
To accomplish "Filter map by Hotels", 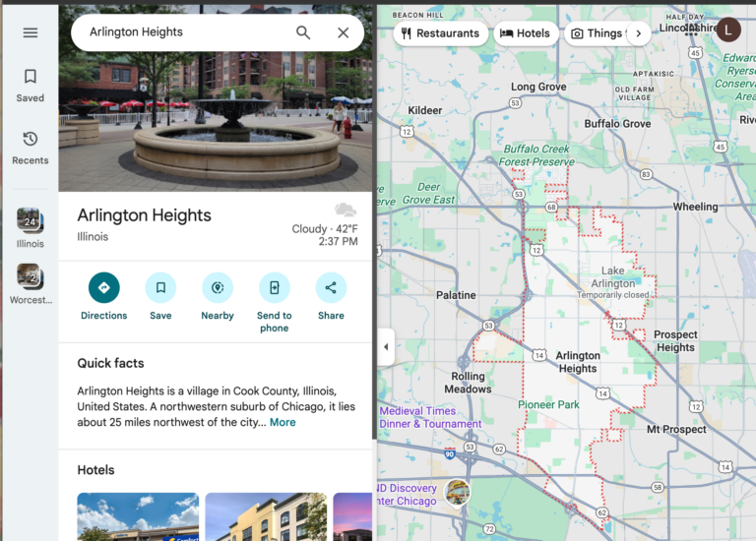I will 525,33.
